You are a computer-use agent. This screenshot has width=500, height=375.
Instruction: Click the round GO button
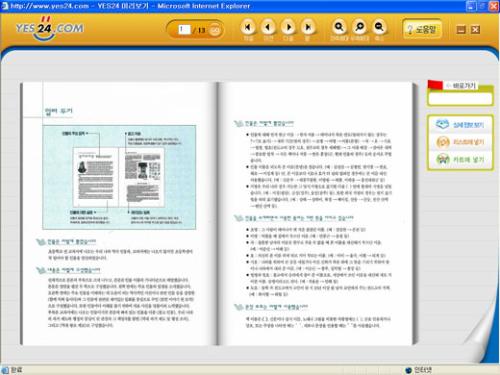pos(215,30)
